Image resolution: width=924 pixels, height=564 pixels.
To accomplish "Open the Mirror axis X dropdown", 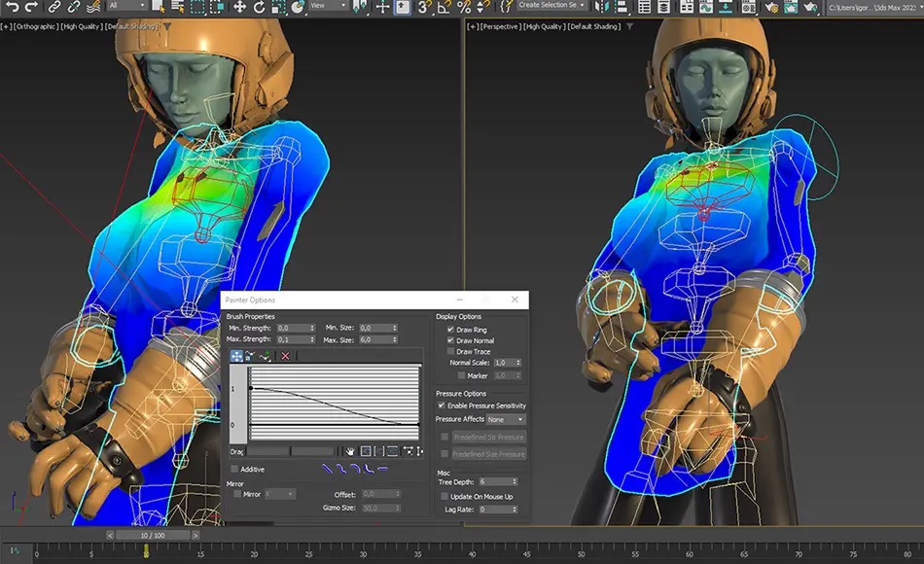I will point(280,494).
